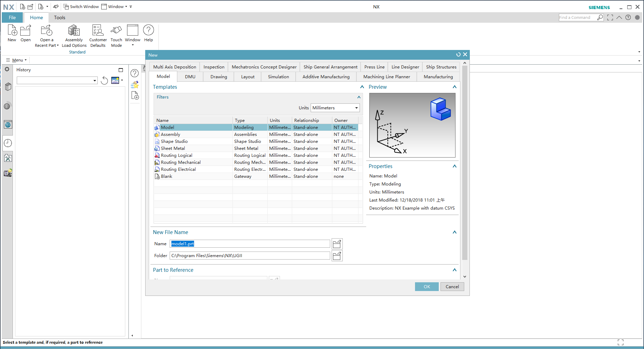Open the Menu dropdown
Screen dimensions: 644x349
16,60
